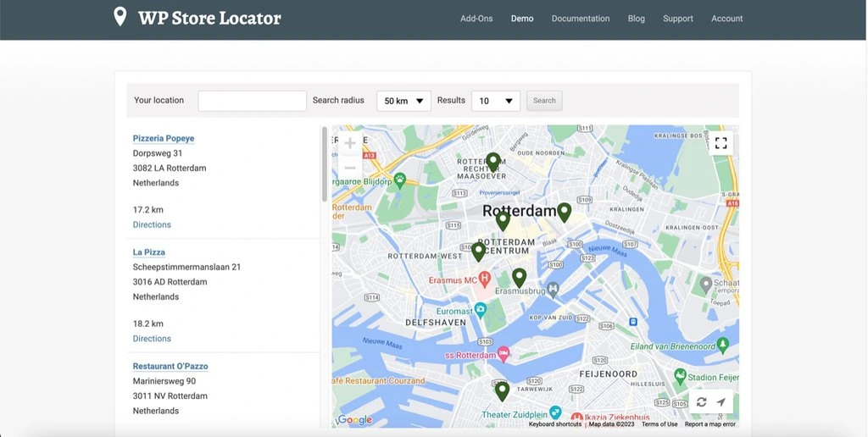Focus the Your location input field
The image size is (868, 437).
252,101
